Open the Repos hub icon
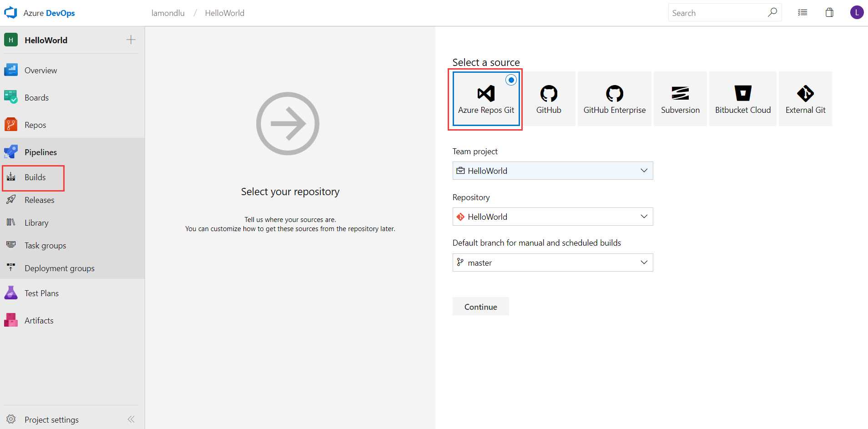The height and width of the screenshot is (429, 868). coord(11,125)
